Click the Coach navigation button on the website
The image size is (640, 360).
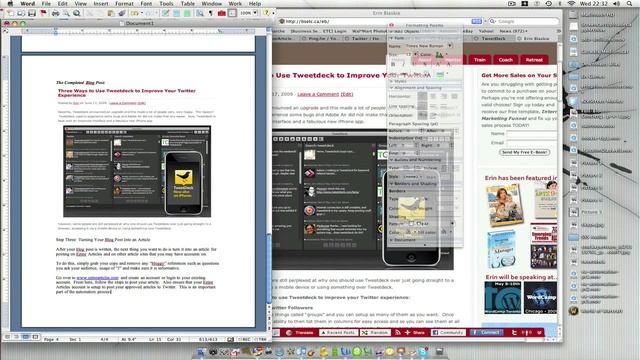pyautogui.click(x=505, y=60)
